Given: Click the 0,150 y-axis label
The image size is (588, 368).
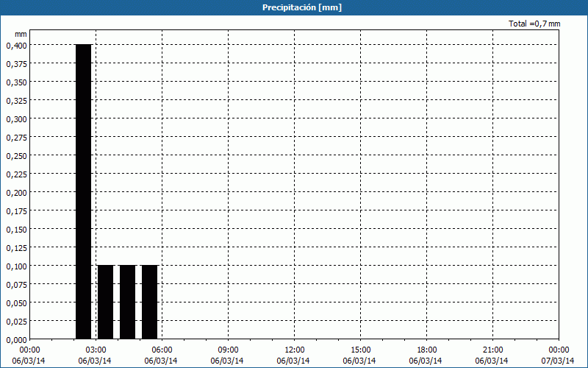Looking at the screenshot, I should [16, 230].
